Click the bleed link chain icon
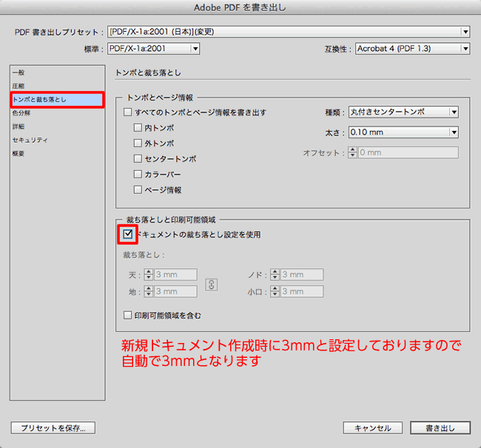The height and width of the screenshot is (448, 481). tap(212, 285)
